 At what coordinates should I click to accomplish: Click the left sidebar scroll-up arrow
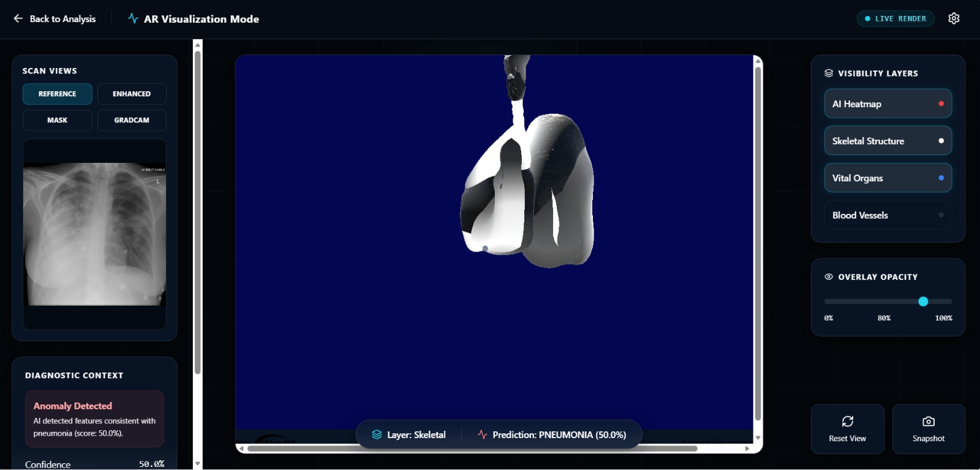197,44
